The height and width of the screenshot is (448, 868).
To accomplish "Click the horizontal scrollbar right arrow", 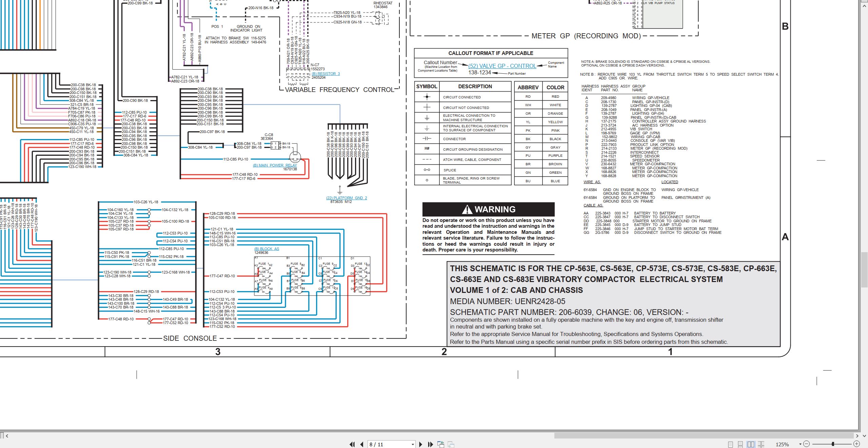I will tap(857, 435).
